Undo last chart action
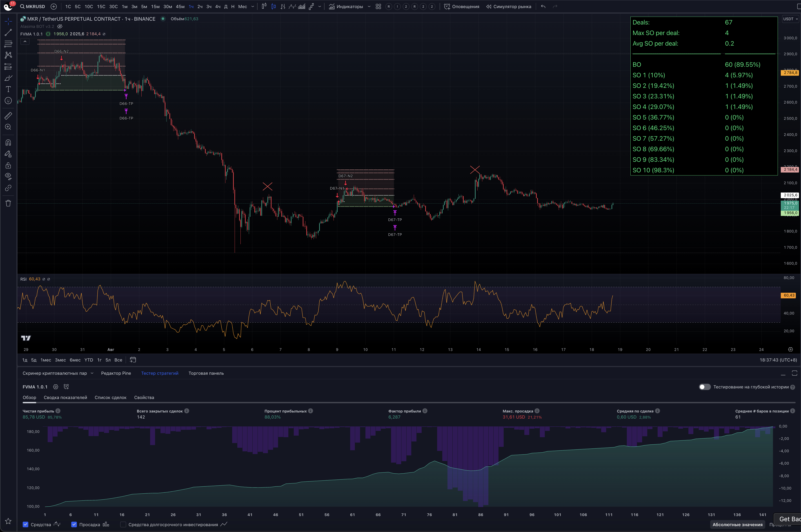801x532 pixels. (x=543, y=7)
